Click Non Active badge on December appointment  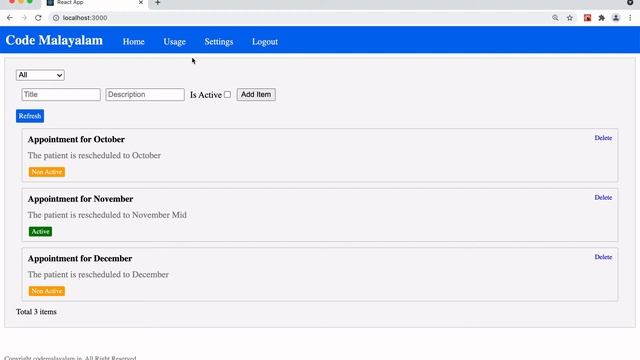click(x=47, y=291)
